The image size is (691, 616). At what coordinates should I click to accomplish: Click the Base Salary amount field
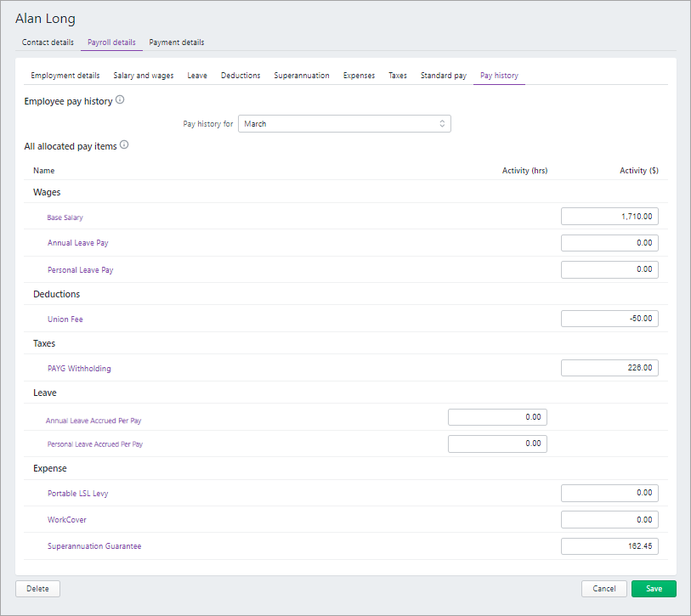coord(609,217)
